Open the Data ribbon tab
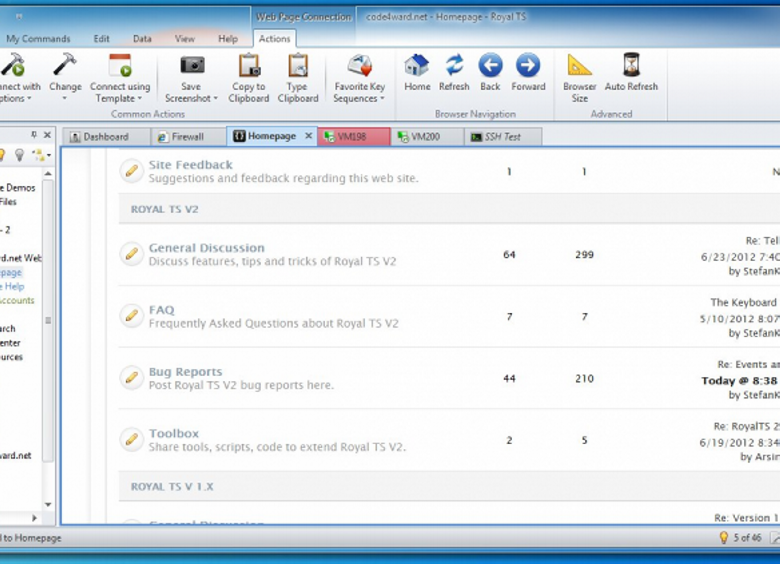Image resolution: width=780 pixels, height=564 pixels. point(142,39)
